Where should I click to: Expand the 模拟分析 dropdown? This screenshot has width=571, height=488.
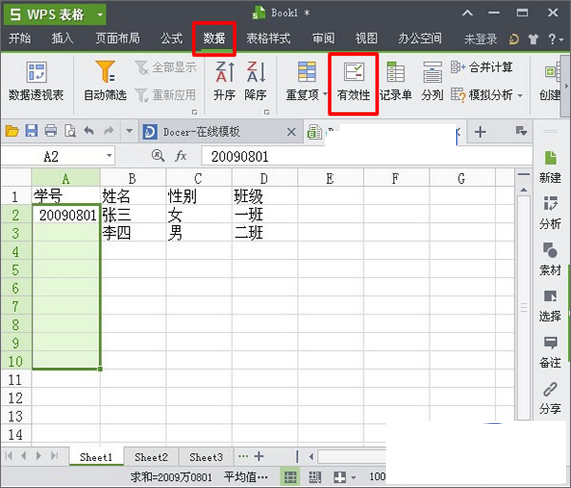point(520,95)
